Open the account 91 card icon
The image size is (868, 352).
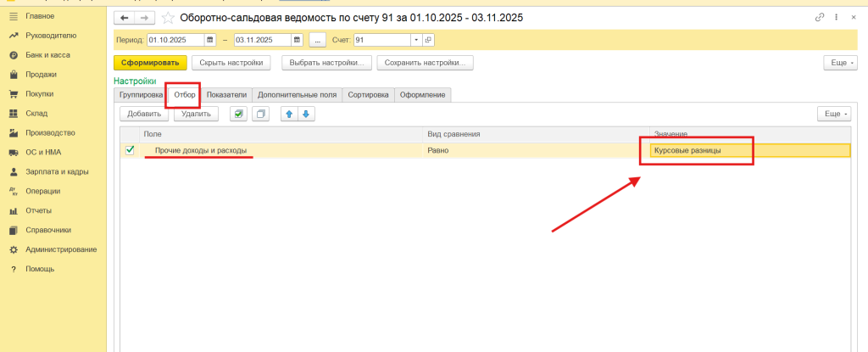(x=428, y=40)
